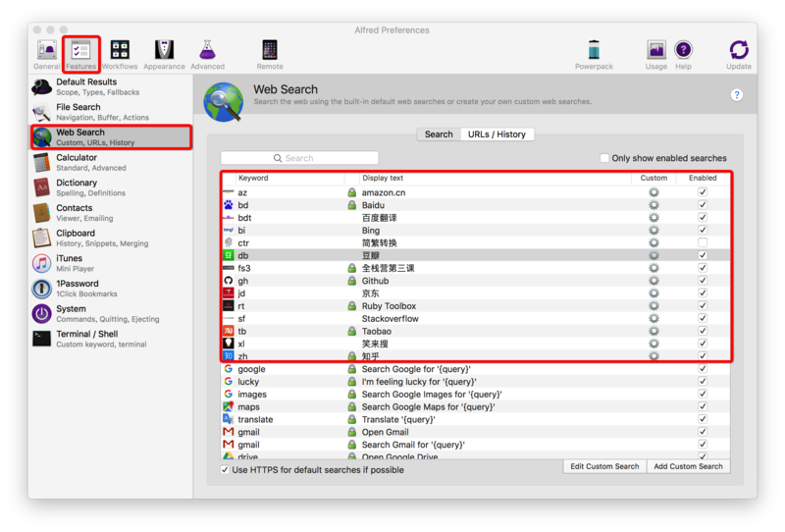Select the zh 知乎 search row
The width and height of the screenshot is (785, 532).
click(x=476, y=356)
